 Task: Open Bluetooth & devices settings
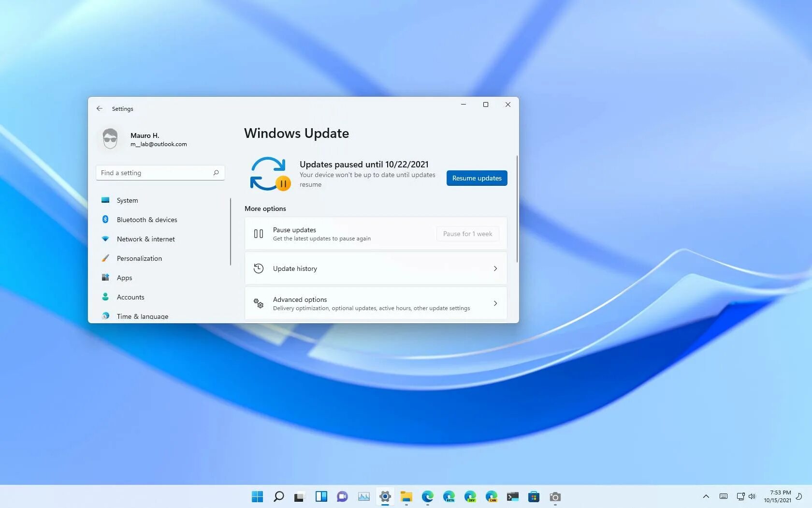click(106, 219)
